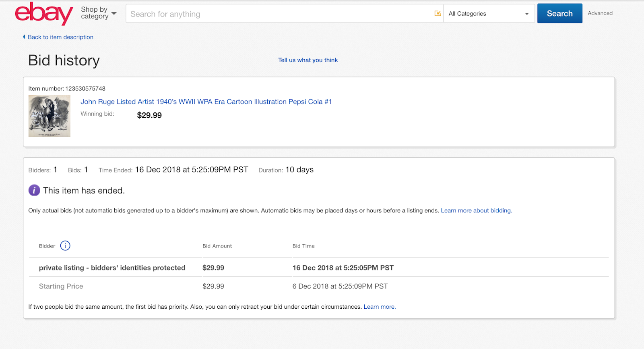Click the $29.99 winning bid amount
Screen dimensions: 644x349
click(x=149, y=115)
